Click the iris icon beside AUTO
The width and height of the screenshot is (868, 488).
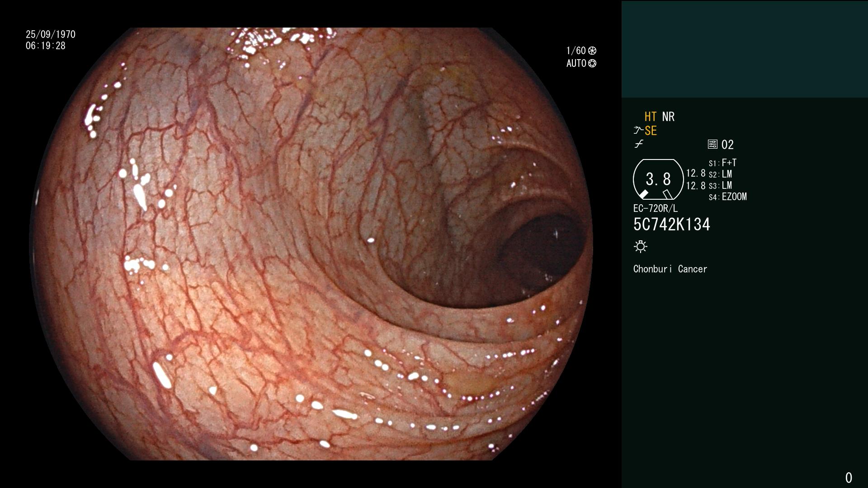(x=592, y=63)
